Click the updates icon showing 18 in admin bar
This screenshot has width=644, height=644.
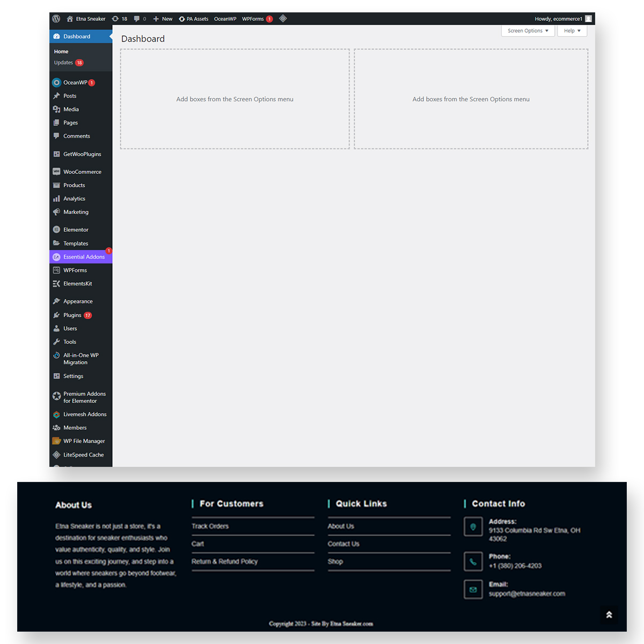pos(119,18)
